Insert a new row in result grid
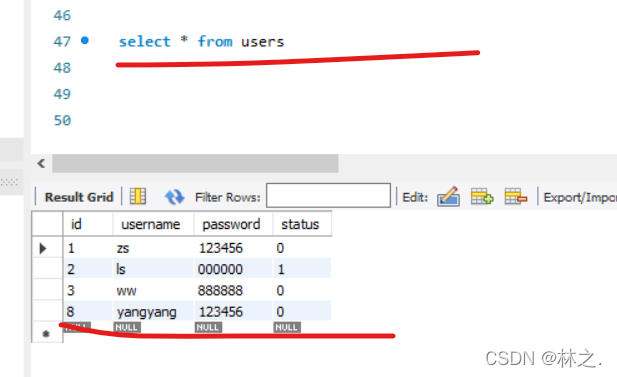This screenshot has width=617, height=377. [482, 196]
